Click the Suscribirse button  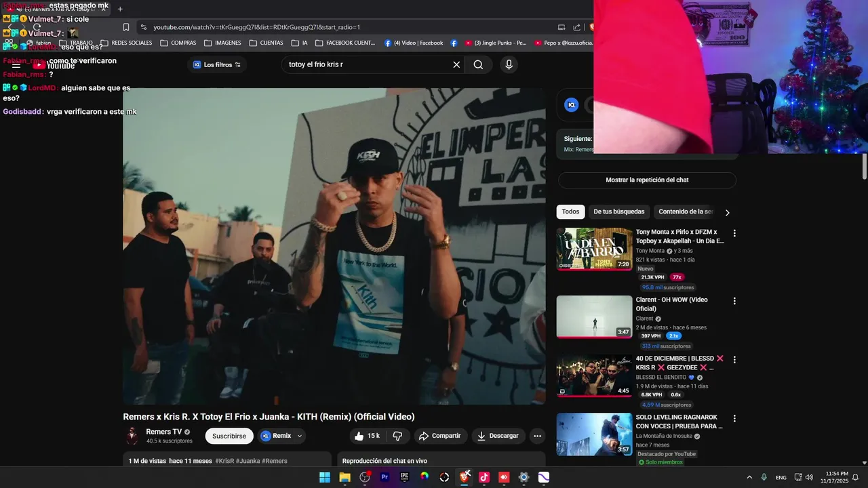229,436
